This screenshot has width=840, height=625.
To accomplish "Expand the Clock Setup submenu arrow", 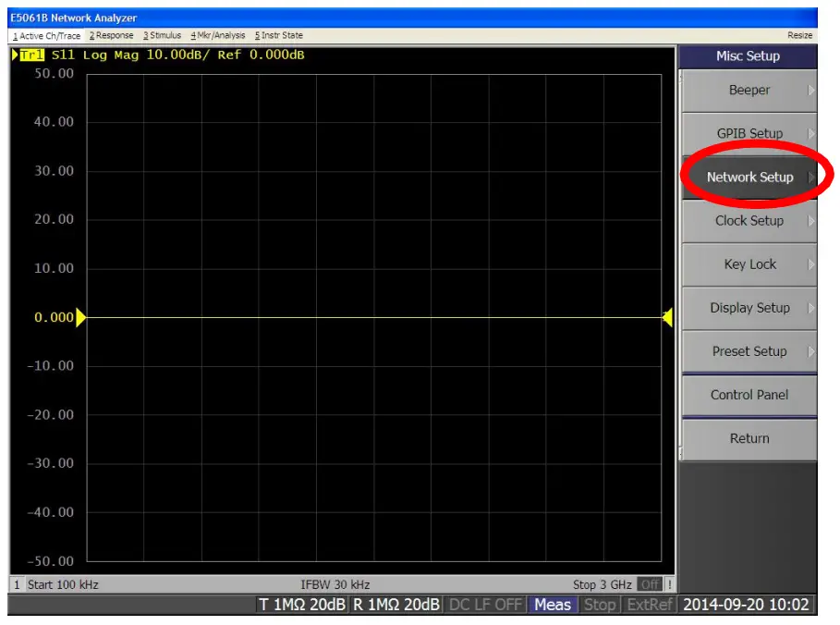I will point(811,221).
